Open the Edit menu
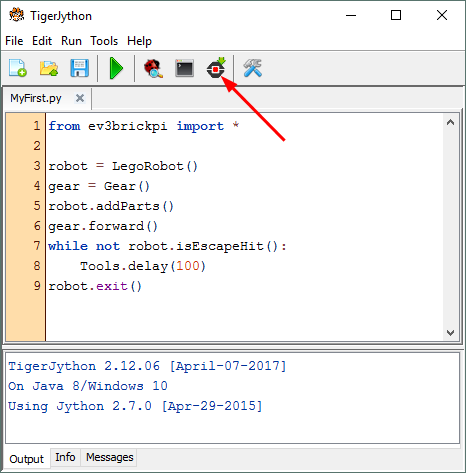The image size is (466, 473). (42, 41)
